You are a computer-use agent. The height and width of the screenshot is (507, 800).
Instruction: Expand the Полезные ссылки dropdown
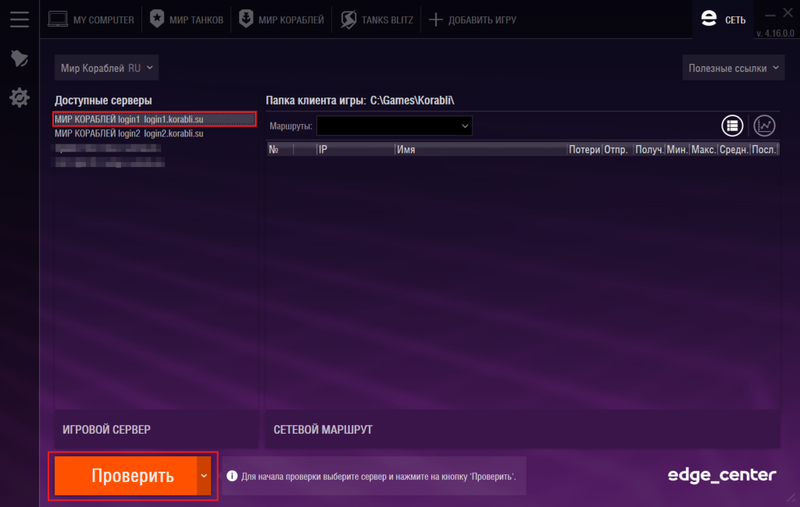pos(733,68)
